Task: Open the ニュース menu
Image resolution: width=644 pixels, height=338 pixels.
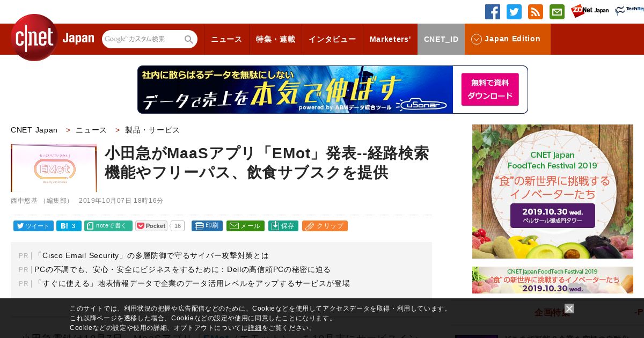Action: tap(226, 39)
